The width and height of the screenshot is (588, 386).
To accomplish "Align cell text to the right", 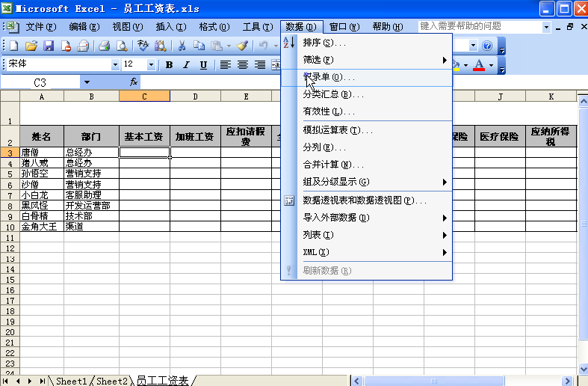I will (260, 65).
